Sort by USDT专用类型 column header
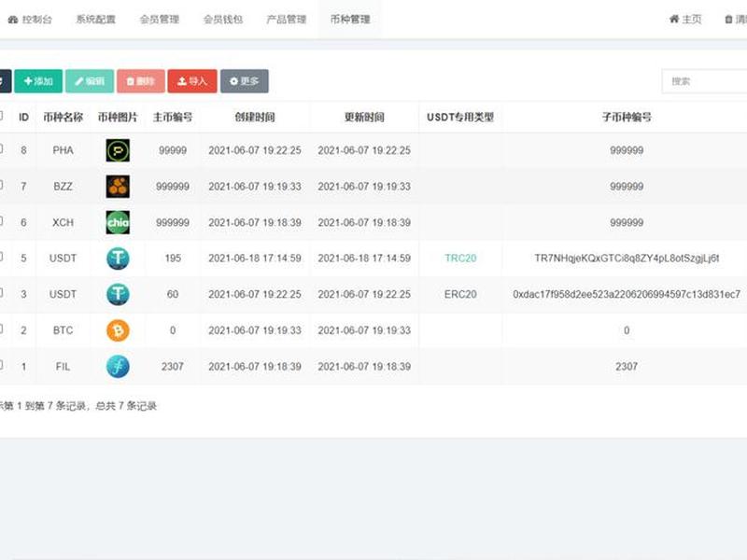This screenshot has height=560, width=747. [x=460, y=118]
